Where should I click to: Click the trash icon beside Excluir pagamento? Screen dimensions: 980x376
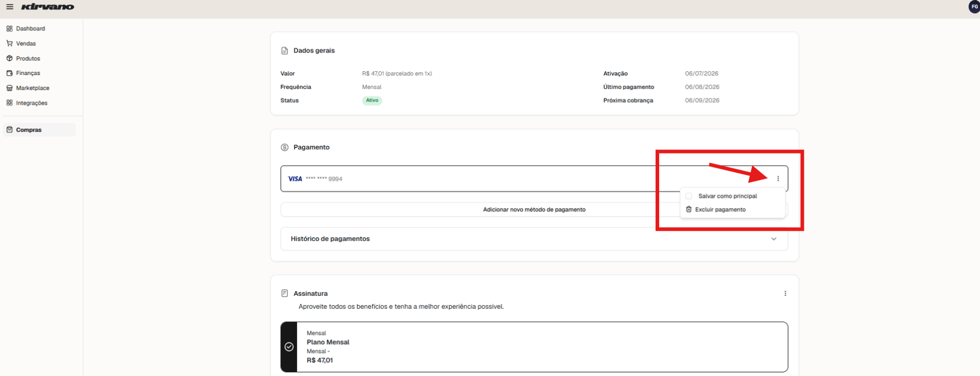coord(689,209)
